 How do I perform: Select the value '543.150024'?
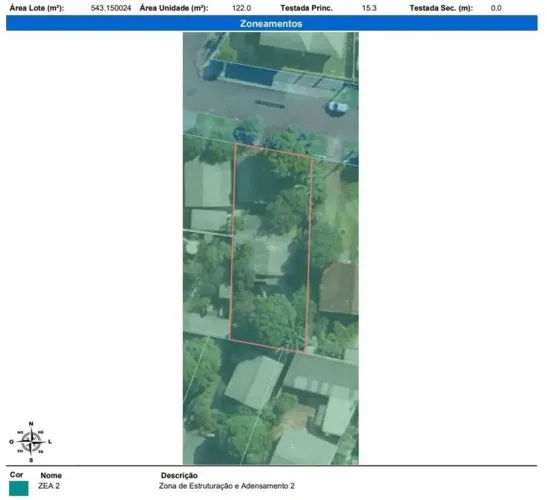point(111,8)
